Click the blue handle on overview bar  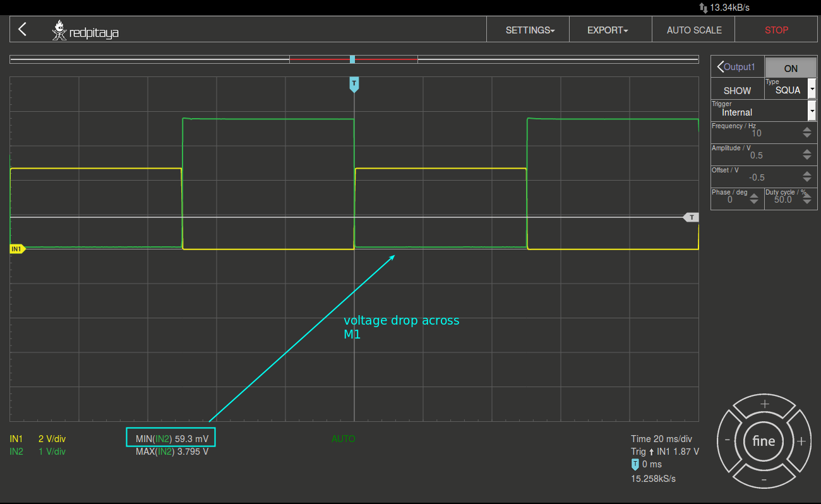[x=352, y=59]
